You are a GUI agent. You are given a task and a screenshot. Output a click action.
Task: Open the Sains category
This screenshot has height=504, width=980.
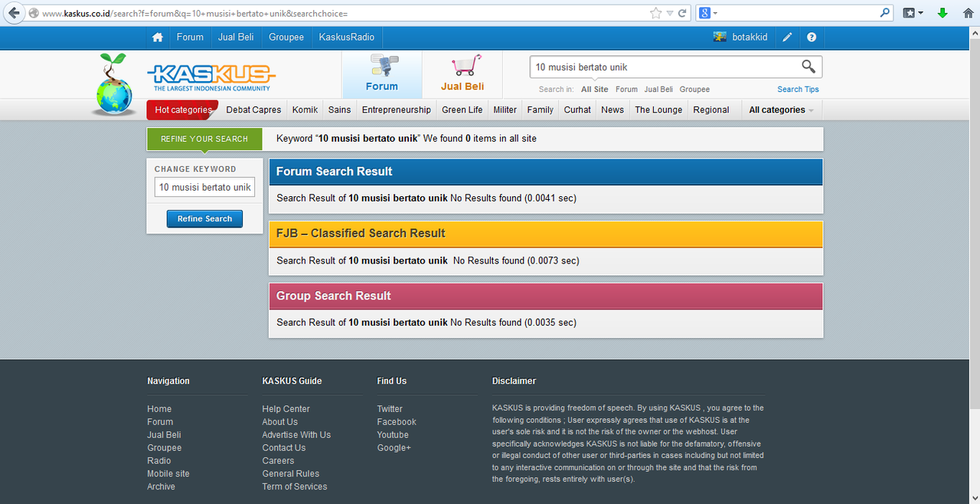pos(339,110)
